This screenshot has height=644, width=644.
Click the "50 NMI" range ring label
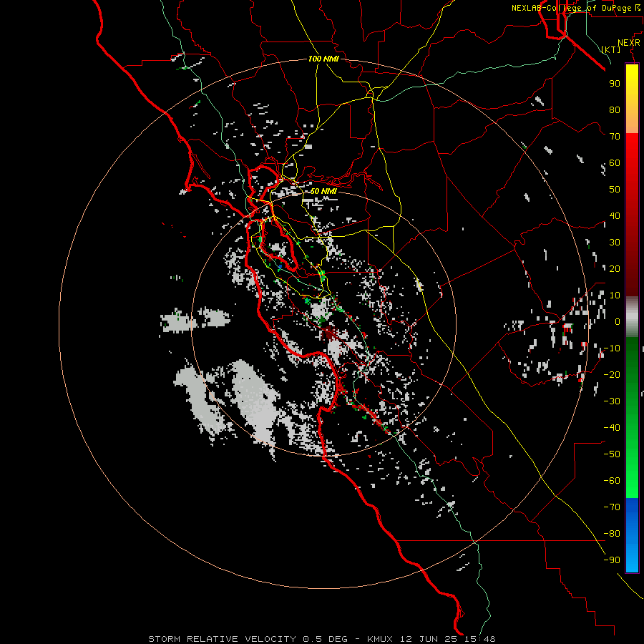pos(323,191)
